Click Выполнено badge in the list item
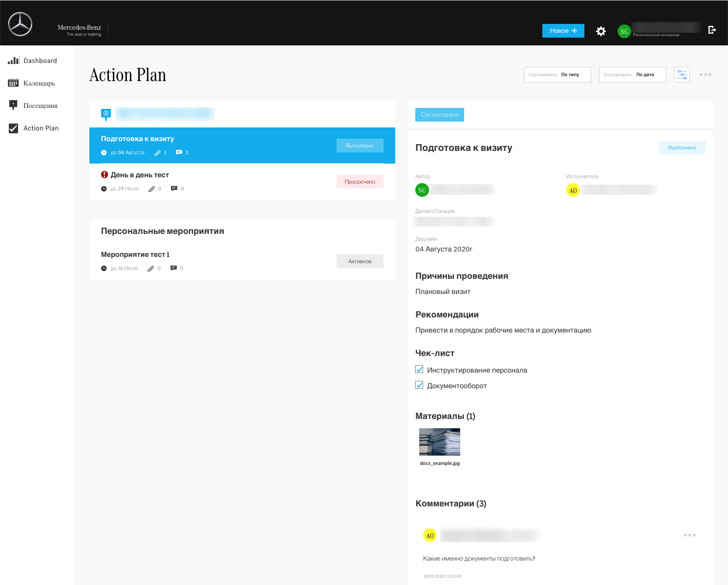This screenshot has width=728, height=585. (360, 146)
